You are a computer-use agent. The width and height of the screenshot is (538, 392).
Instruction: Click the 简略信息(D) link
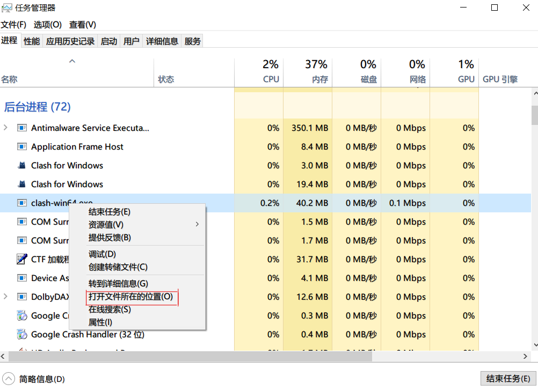pos(42,379)
